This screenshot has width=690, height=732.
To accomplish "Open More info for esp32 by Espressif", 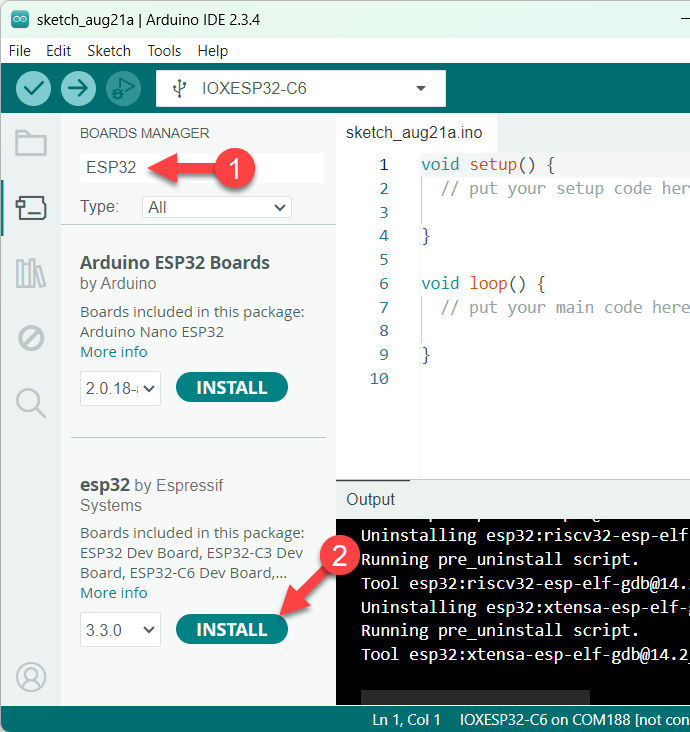I will (x=114, y=593).
